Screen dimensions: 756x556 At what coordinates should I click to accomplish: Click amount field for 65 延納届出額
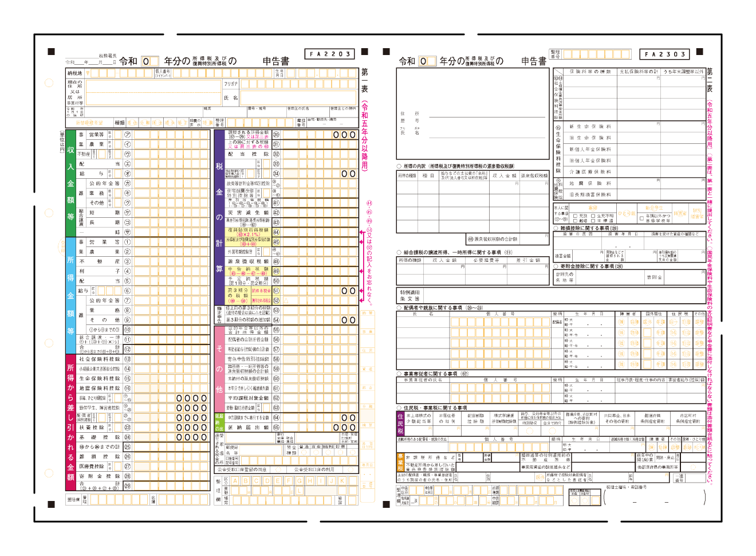click(320, 428)
